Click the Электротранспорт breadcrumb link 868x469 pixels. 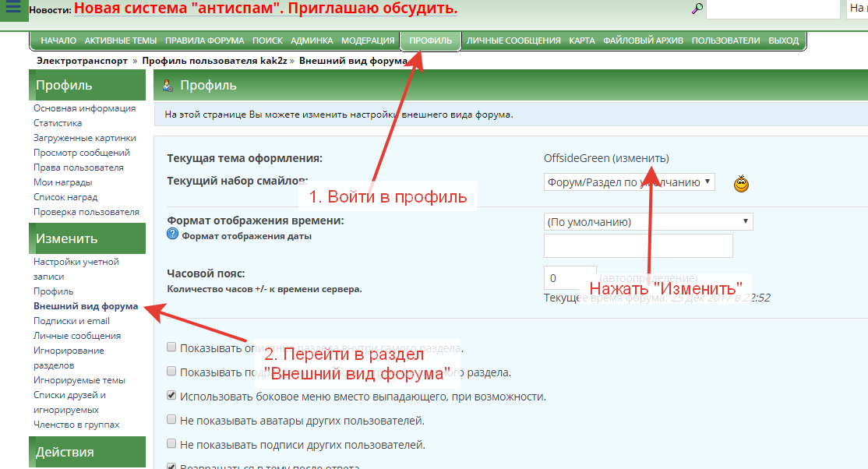82,61
